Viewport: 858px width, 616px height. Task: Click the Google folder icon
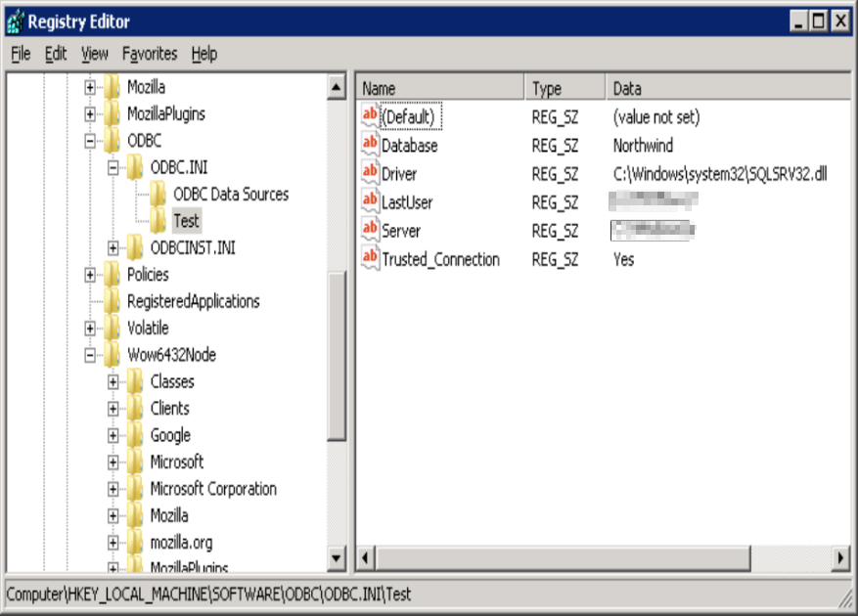click(136, 435)
